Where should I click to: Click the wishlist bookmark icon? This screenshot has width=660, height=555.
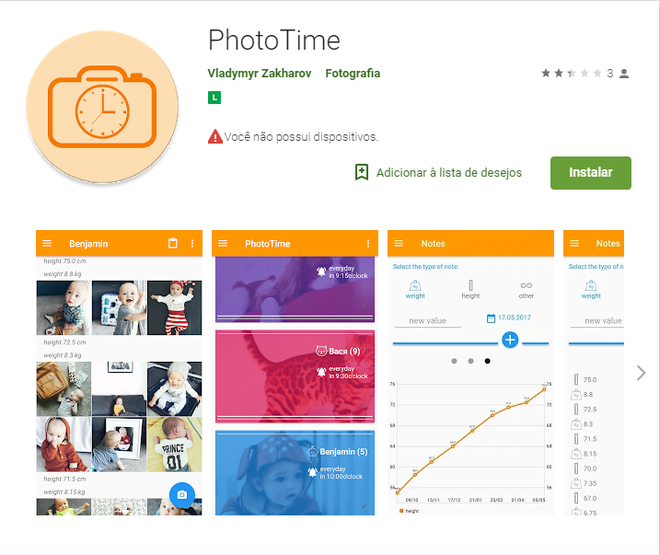point(362,172)
